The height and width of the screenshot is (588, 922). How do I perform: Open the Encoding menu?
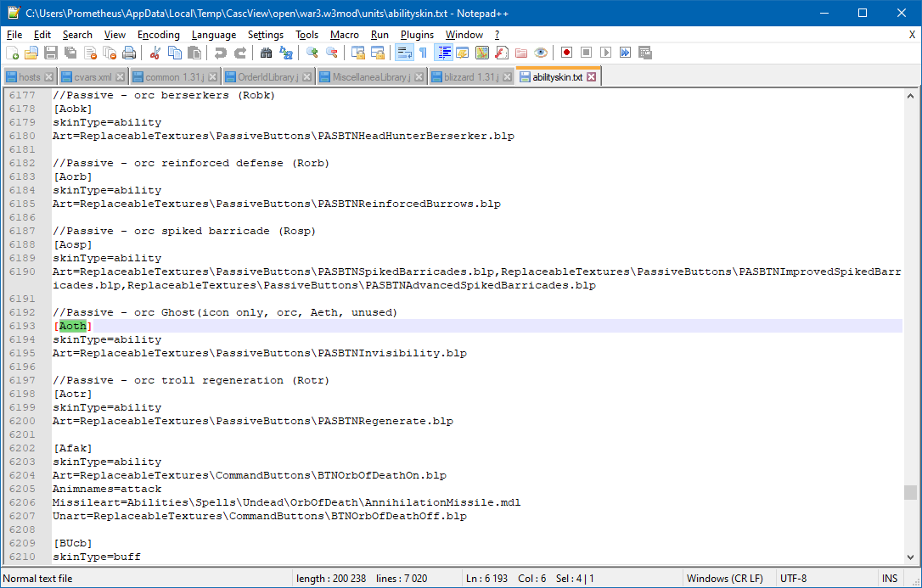(159, 35)
